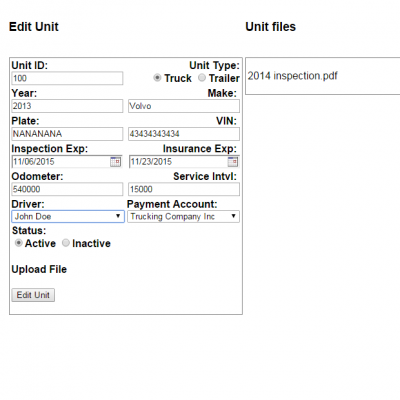Focus the Unit ID field
The image size is (400, 400).
(67, 78)
